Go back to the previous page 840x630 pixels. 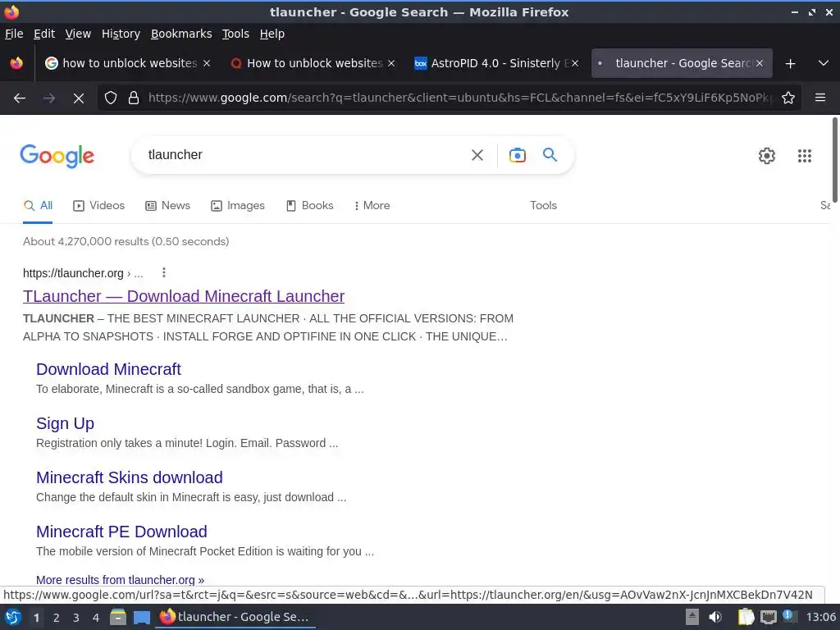20,98
